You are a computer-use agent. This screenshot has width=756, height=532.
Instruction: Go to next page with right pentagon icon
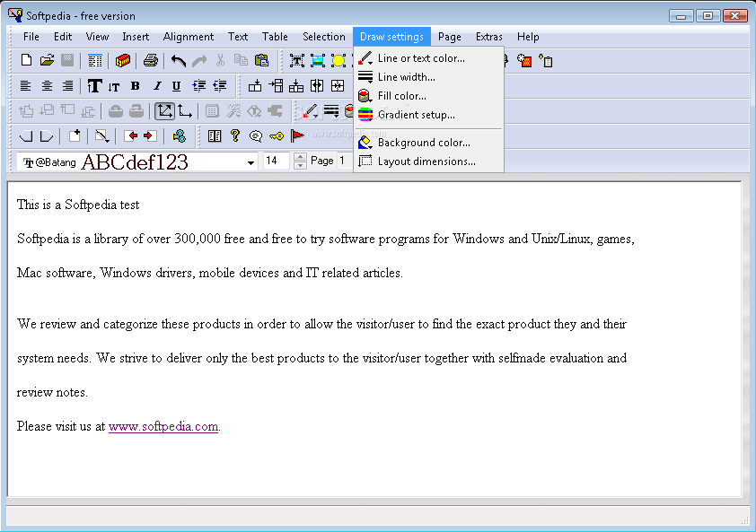[47, 136]
